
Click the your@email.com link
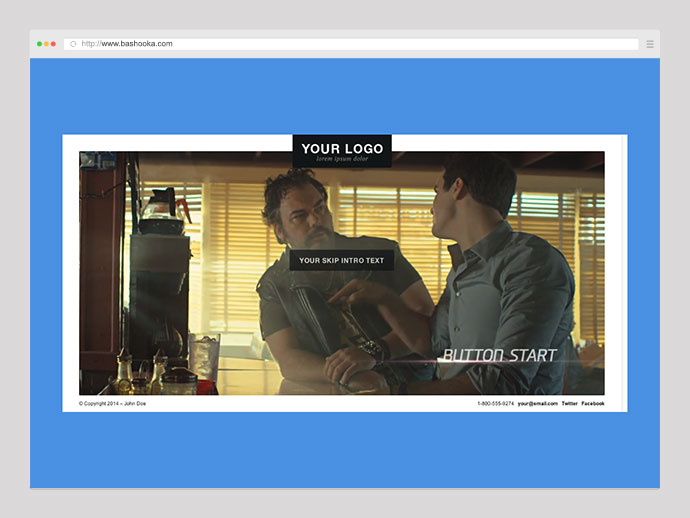click(x=537, y=404)
